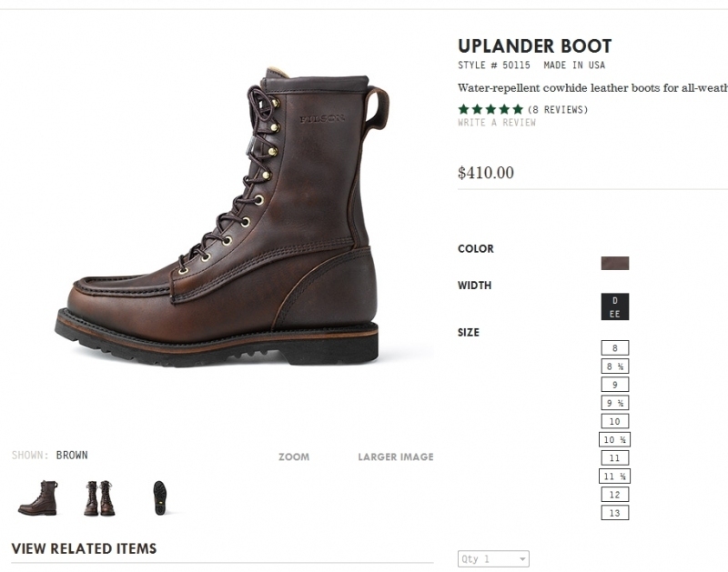The width and height of the screenshot is (728, 572).
Task: Pick size 11 ½
Action: (615, 476)
